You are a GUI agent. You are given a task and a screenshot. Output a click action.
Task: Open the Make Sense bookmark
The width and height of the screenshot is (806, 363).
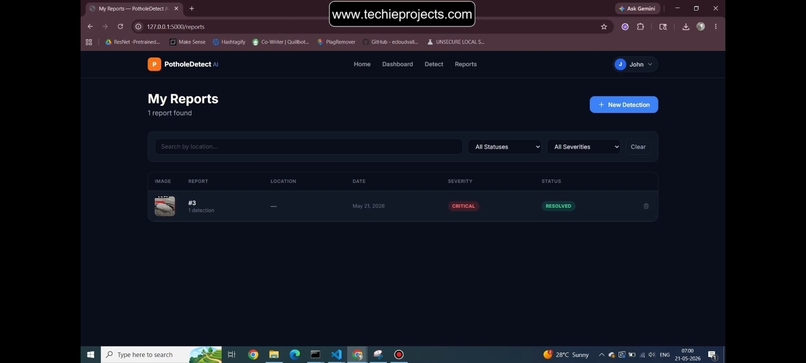(x=188, y=42)
